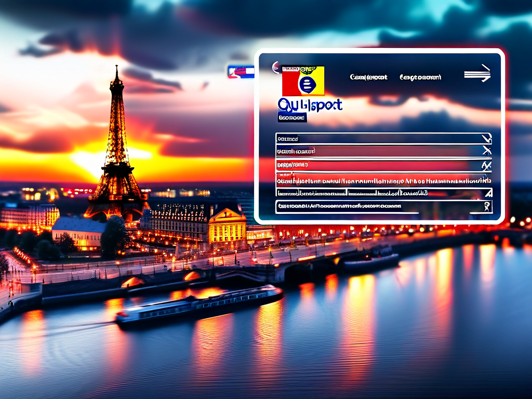Click the red and yellow logo with blue circle

click(303, 81)
